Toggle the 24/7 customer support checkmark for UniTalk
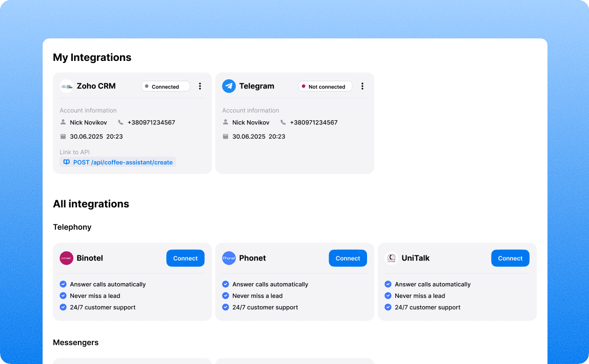 click(388, 307)
